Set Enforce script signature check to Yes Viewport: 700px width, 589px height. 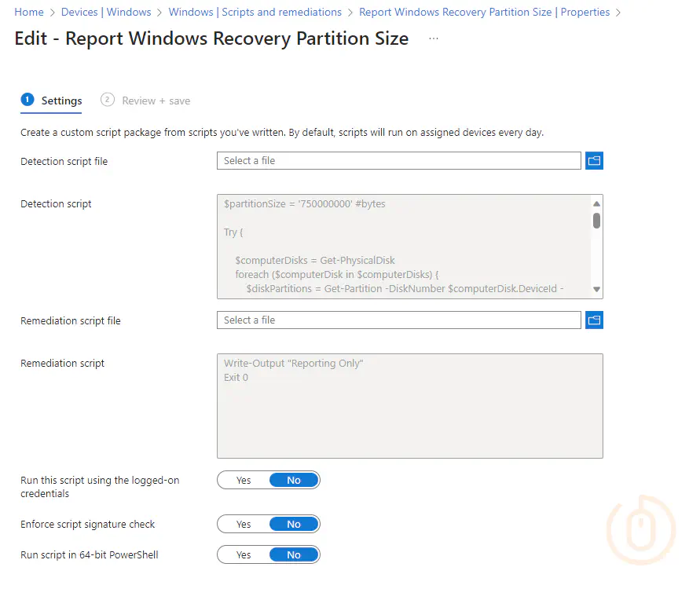[244, 524]
